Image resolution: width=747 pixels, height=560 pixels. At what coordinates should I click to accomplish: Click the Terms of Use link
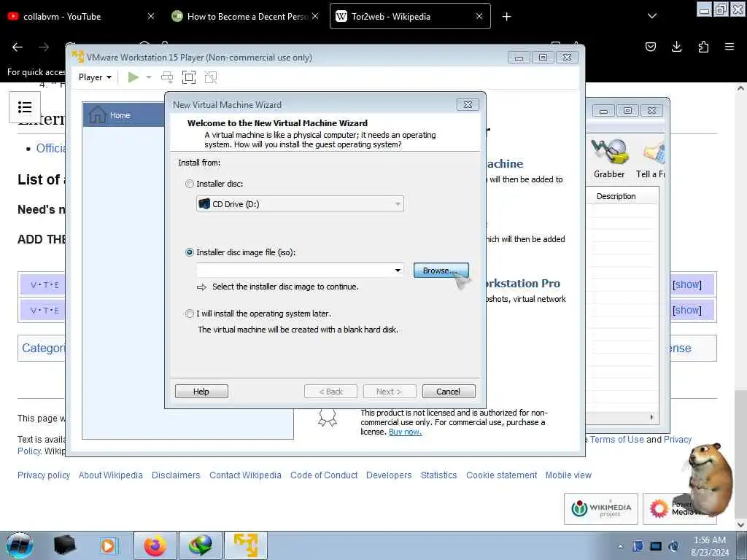(616, 440)
